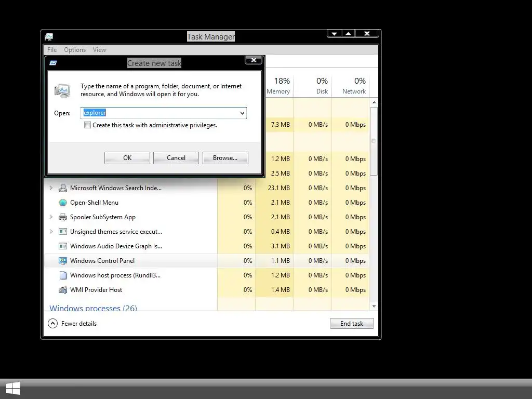The image size is (532, 399).
Task: Click the 23.1 MB memory value
Action: click(278, 188)
